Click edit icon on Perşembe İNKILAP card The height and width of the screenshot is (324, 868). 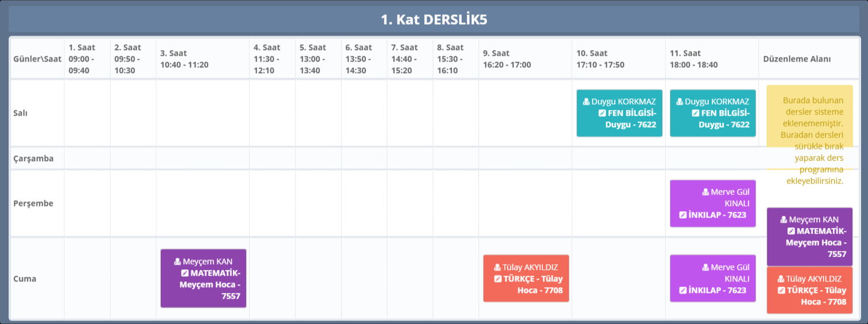click(x=683, y=215)
